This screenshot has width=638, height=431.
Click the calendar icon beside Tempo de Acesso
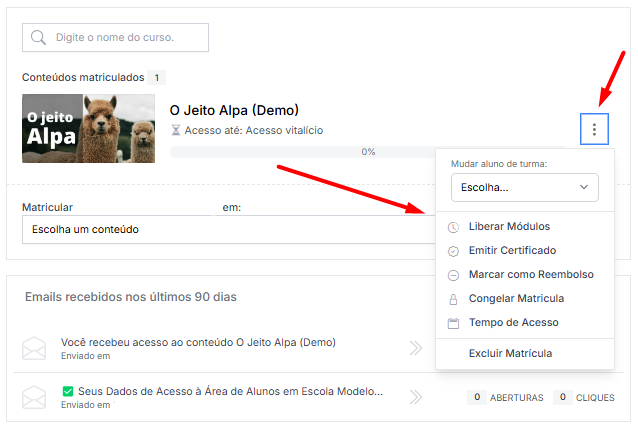453,323
